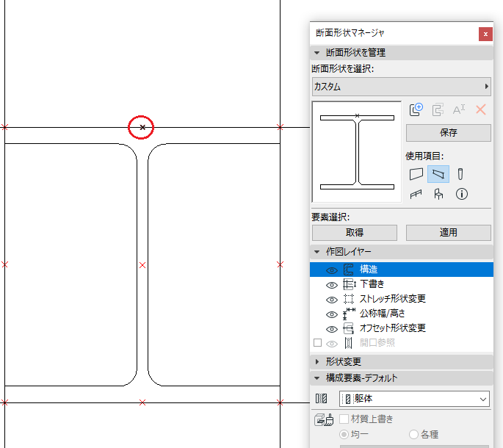Select the オフセット形状変更 layer row
Image resolution: width=503 pixels, height=448 pixels.
(x=402, y=328)
